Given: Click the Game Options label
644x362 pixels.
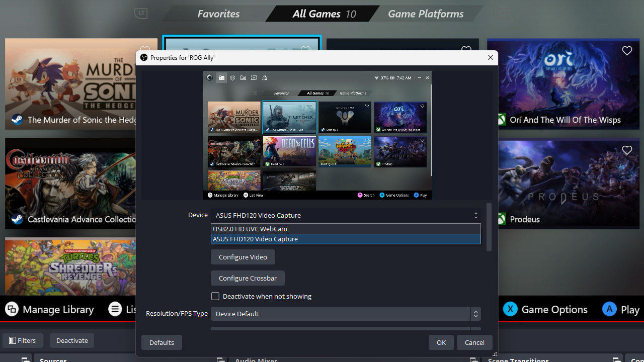Looking at the screenshot, I should pyautogui.click(x=554, y=310).
